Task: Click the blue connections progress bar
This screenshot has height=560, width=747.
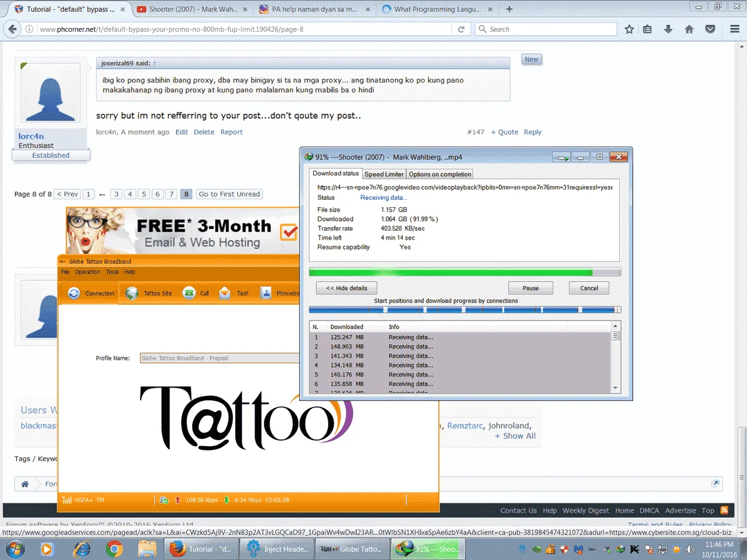Action: (x=465, y=309)
